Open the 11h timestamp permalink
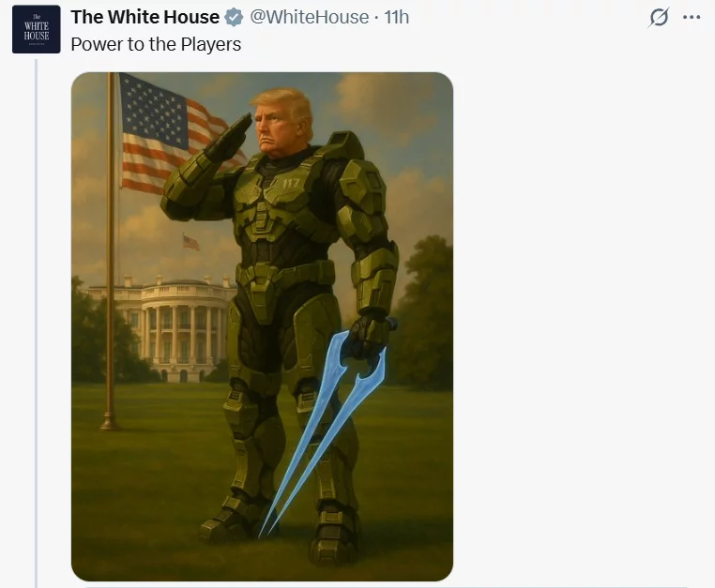Viewport: 715px width, 588px height. 396,17
